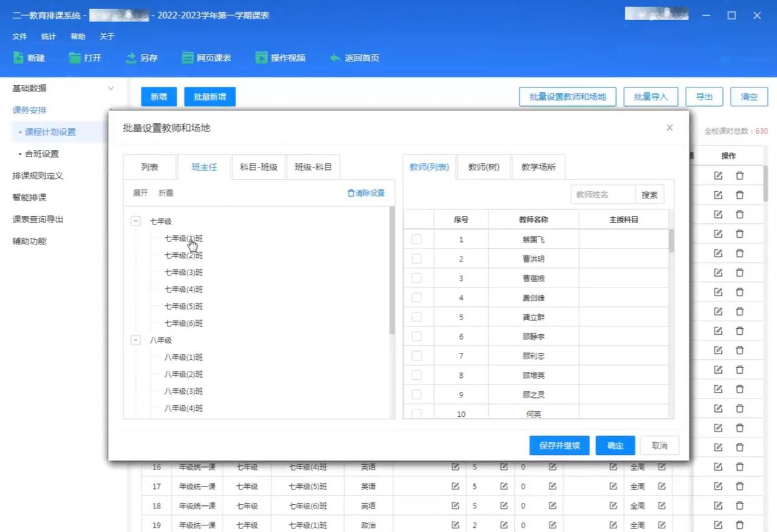Click row 17 edit icon in 操作 column
This screenshot has width=777, height=532.
[718, 487]
